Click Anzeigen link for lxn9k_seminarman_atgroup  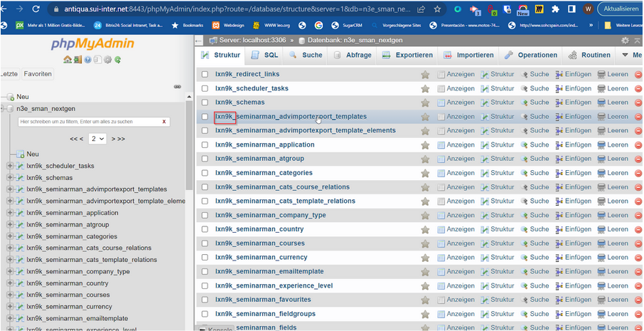click(x=456, y=159)
